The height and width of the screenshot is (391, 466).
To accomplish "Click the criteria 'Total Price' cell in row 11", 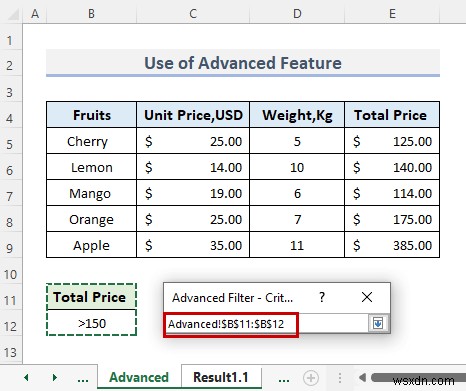I will point(91,297).
